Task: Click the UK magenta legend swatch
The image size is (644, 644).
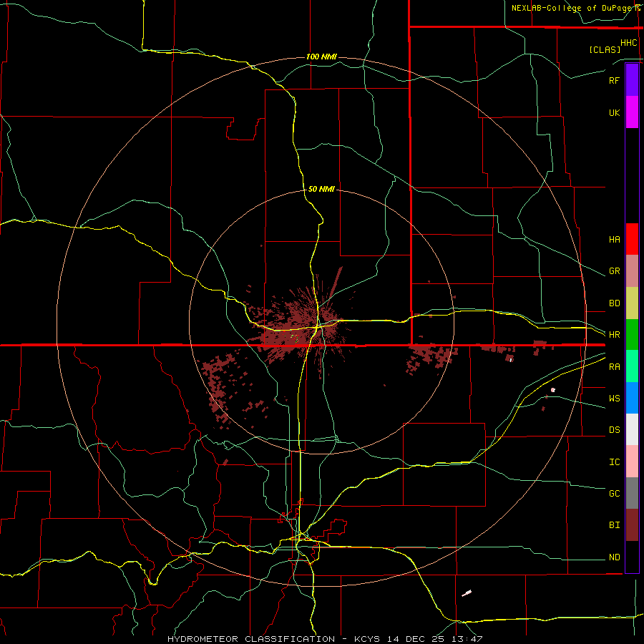Action: tap(632, 112)
